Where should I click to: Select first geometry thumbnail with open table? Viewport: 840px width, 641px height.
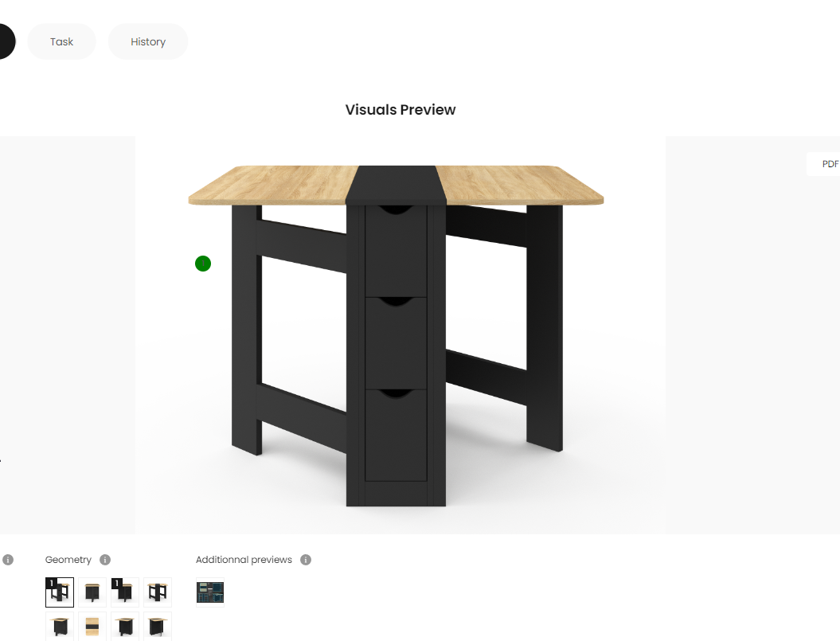(60, 592)
